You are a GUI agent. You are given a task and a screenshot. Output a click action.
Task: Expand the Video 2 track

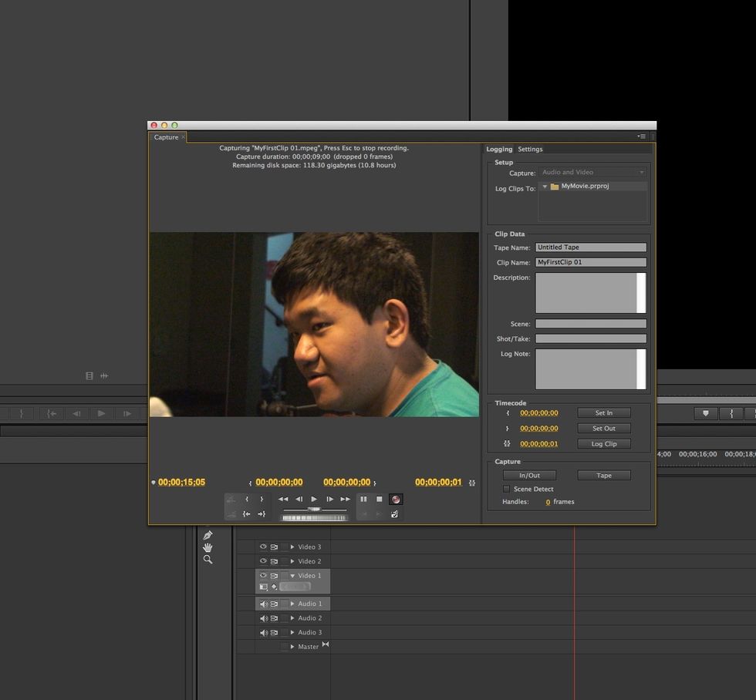point(292,561)
